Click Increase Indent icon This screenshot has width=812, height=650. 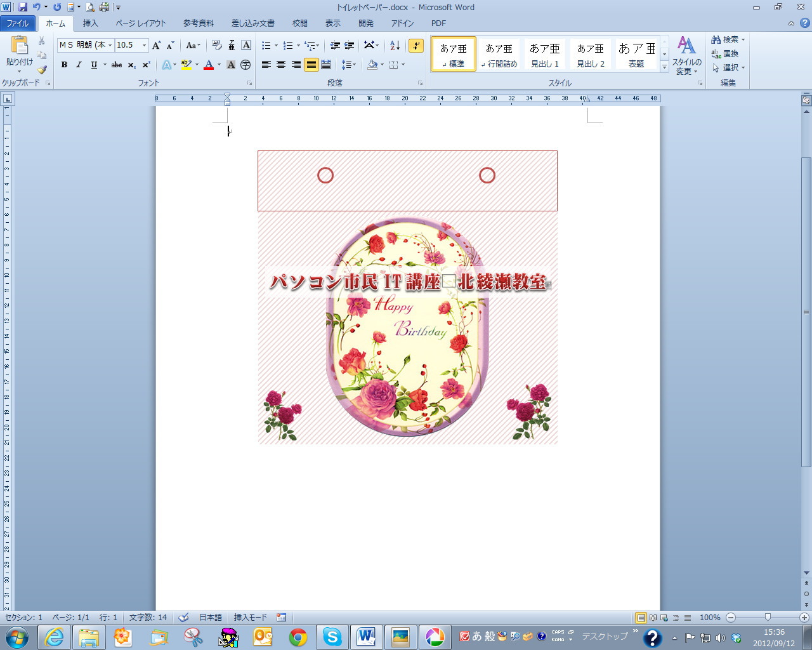coord(349,45)
